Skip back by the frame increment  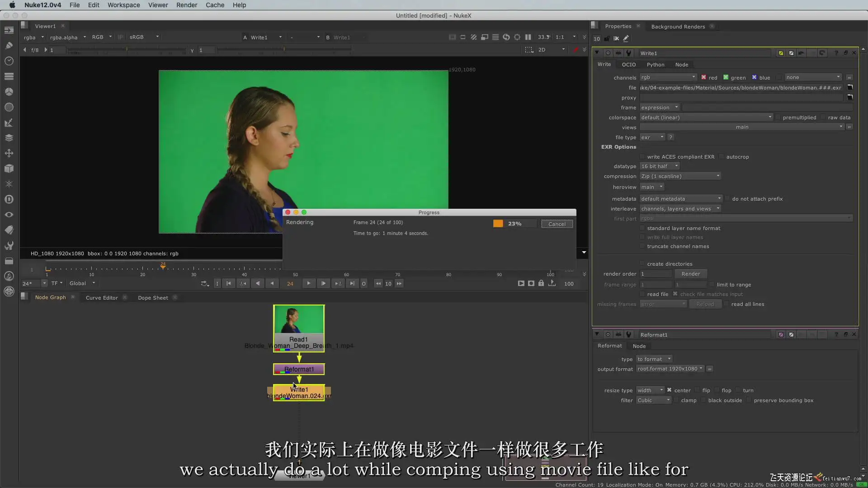click(x=378, y=284)
